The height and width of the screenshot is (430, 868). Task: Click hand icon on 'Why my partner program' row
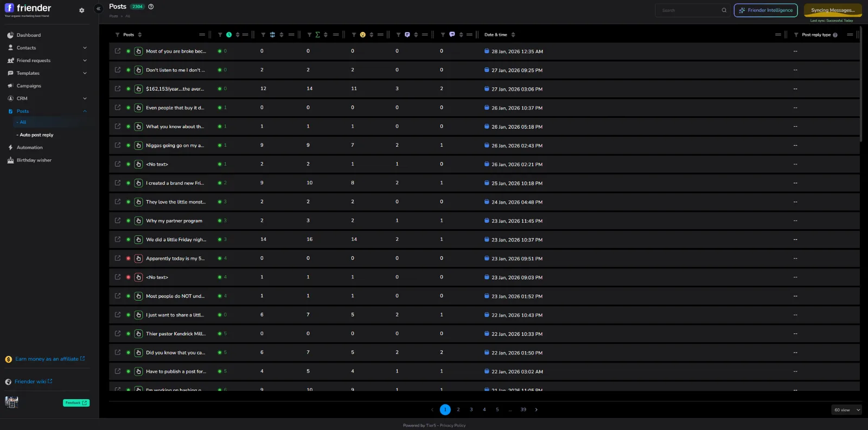point(138,220)
